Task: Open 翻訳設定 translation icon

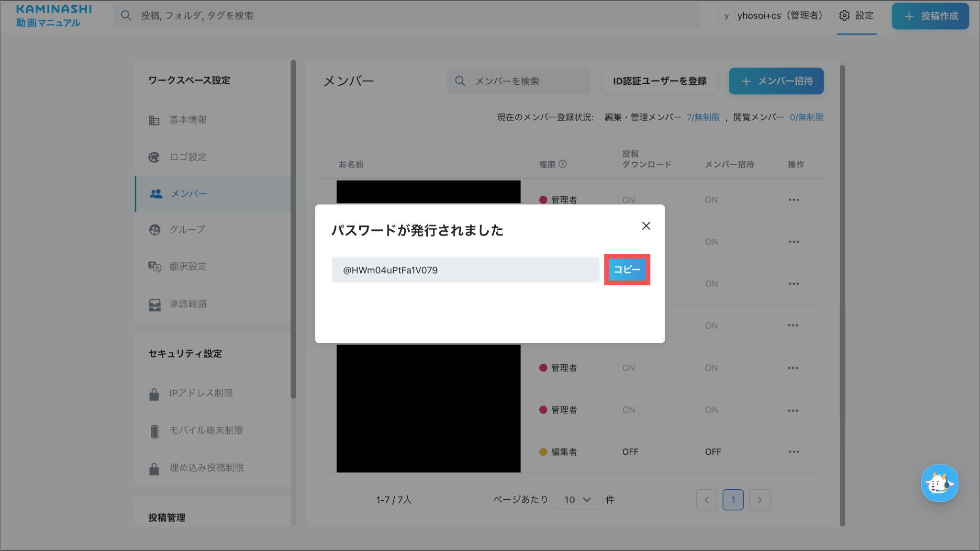Action: (155, 267)
